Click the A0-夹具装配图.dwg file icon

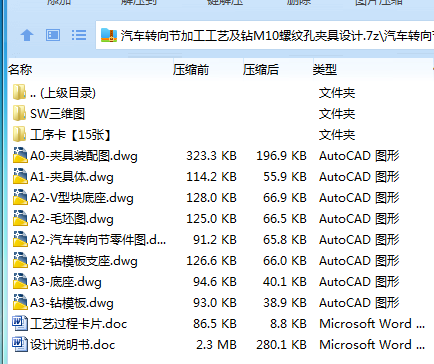point(20,155)
